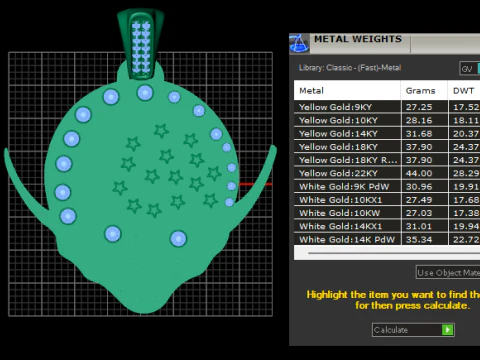This screenshot has height=360, width=480.
Task: Click the green Calculate arrow icon
Action: [x=448, y=330]
